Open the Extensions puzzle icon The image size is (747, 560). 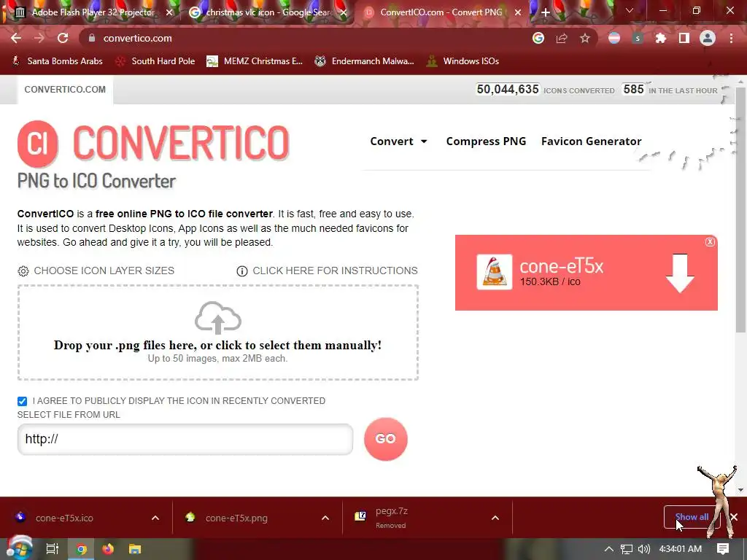pyautogui.click(x=661, y=38)
